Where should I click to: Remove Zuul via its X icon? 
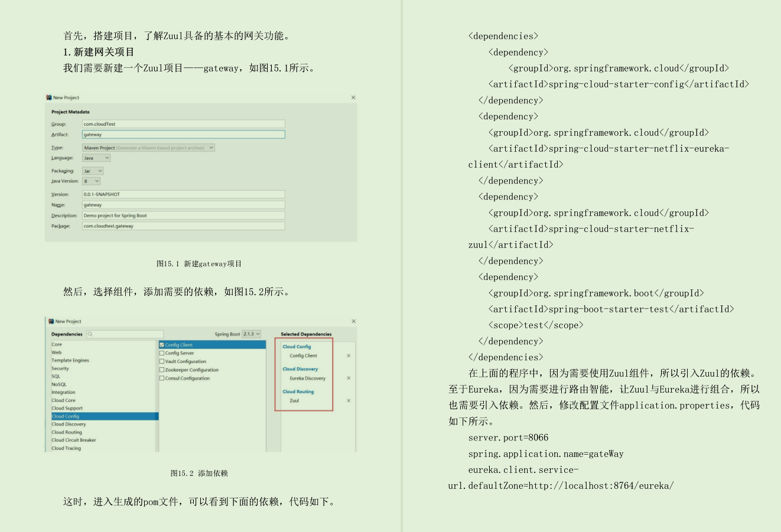coord(349,400)
